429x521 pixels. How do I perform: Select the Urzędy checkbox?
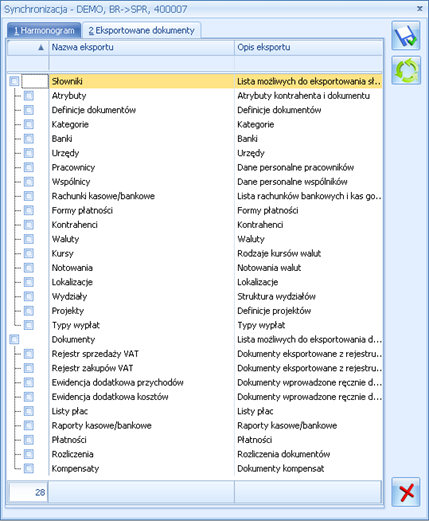(29, 153)
